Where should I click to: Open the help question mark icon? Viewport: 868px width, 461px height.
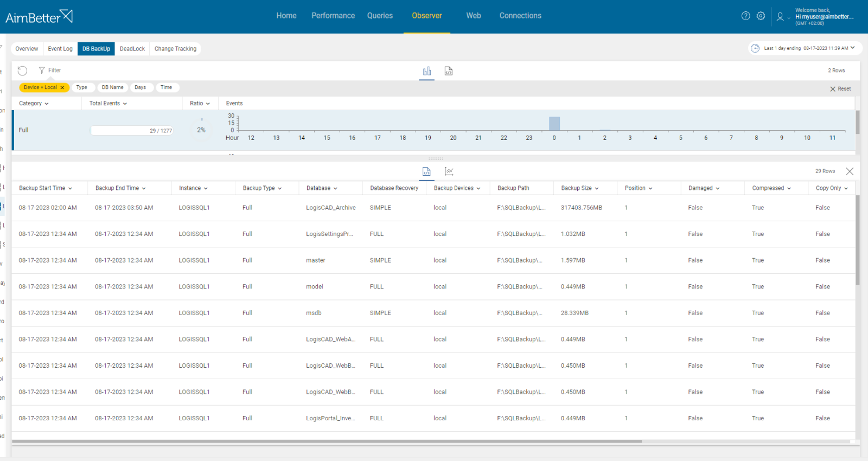click(746, 16)
